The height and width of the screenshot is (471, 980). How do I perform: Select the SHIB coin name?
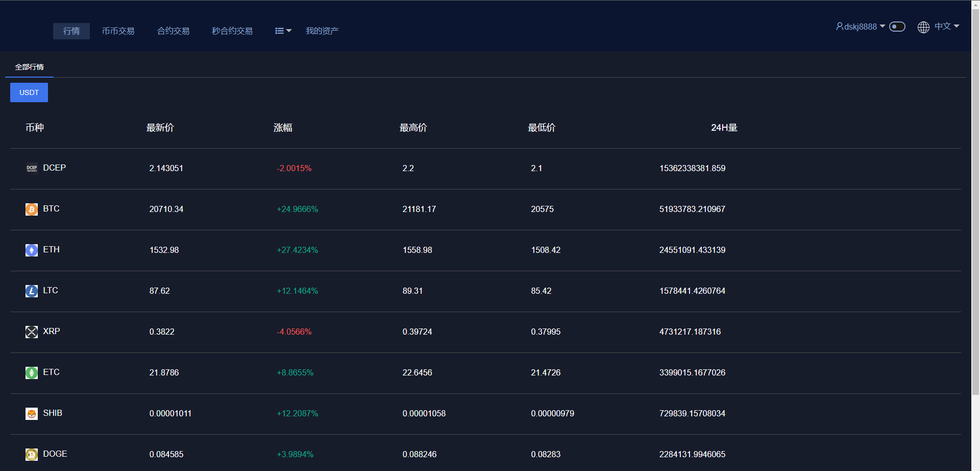point(53,413)
